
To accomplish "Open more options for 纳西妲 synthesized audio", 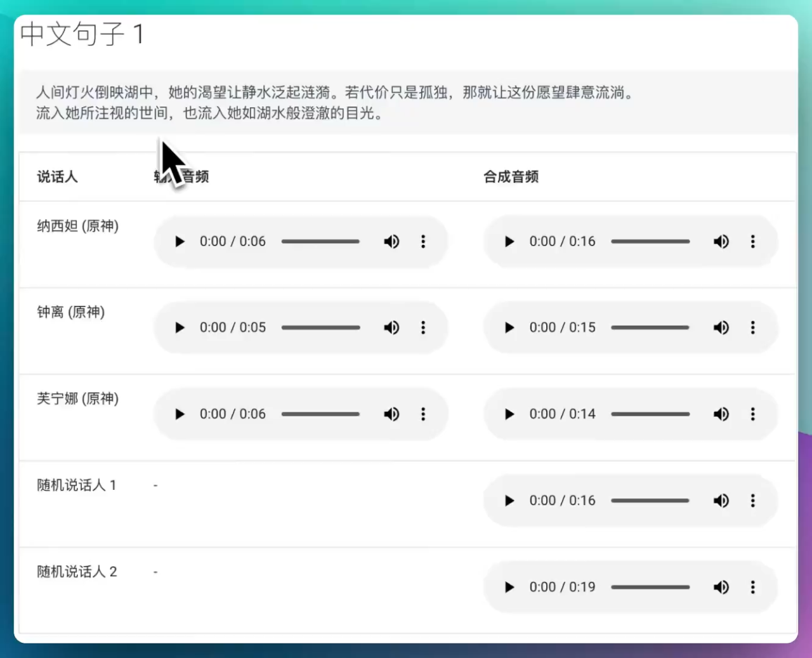I will click(753, 242).
